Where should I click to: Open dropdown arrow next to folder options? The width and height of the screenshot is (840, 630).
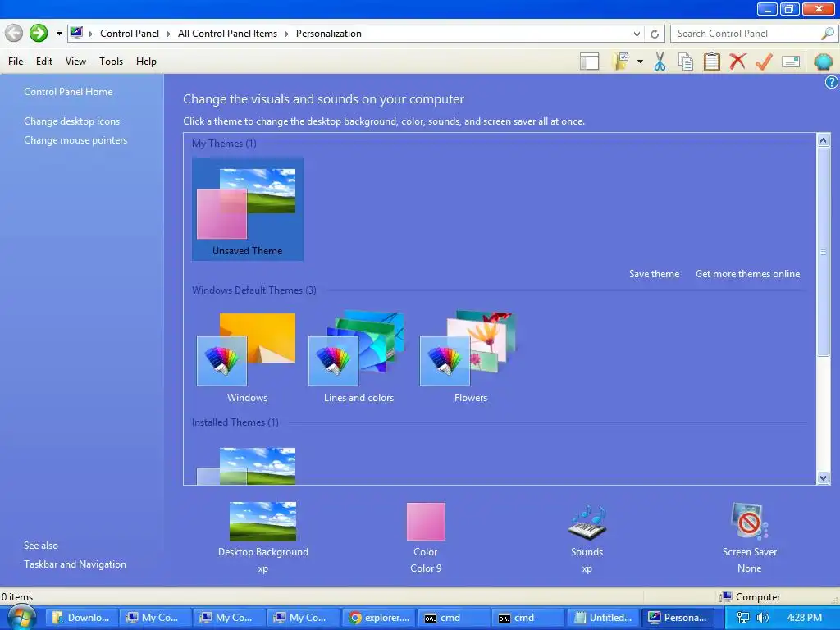click(640, 62)
